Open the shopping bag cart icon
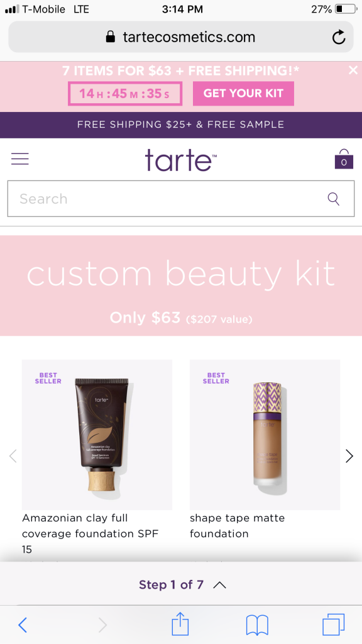 point(344,159)
